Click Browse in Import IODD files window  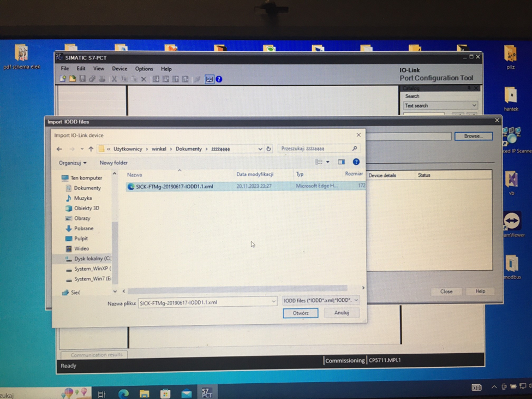473,136
